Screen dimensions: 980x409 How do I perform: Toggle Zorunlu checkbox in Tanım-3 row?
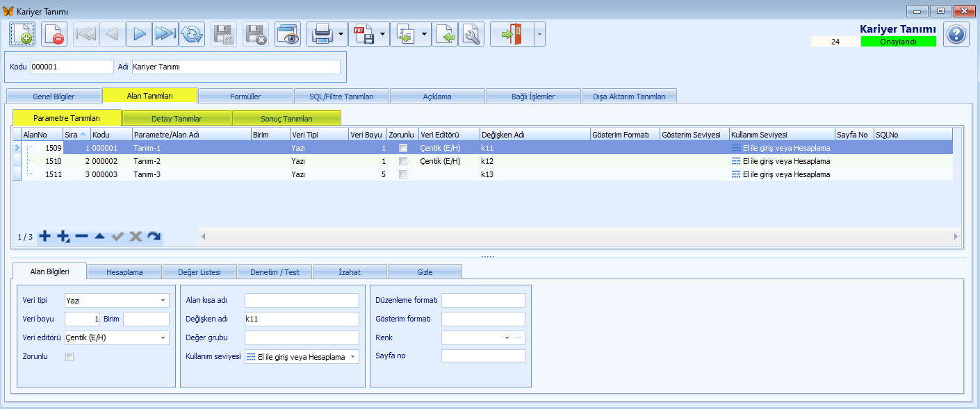pos(403,174)
